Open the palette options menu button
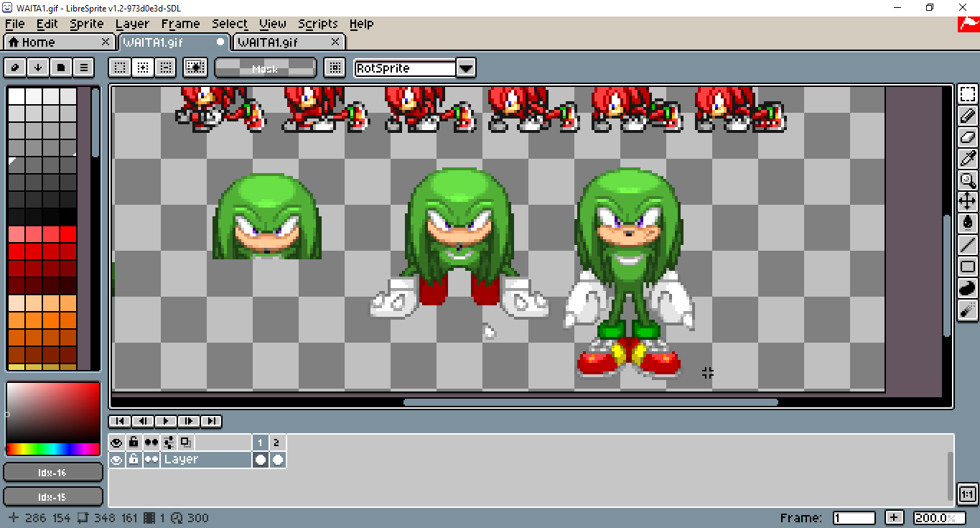The image size is (980, 528). (x=84, y=68)
